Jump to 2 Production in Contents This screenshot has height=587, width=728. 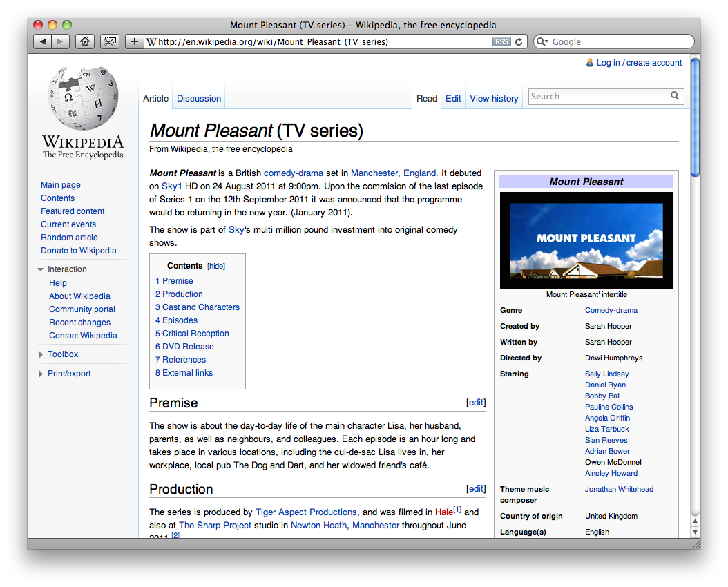(x=179, y=294)
